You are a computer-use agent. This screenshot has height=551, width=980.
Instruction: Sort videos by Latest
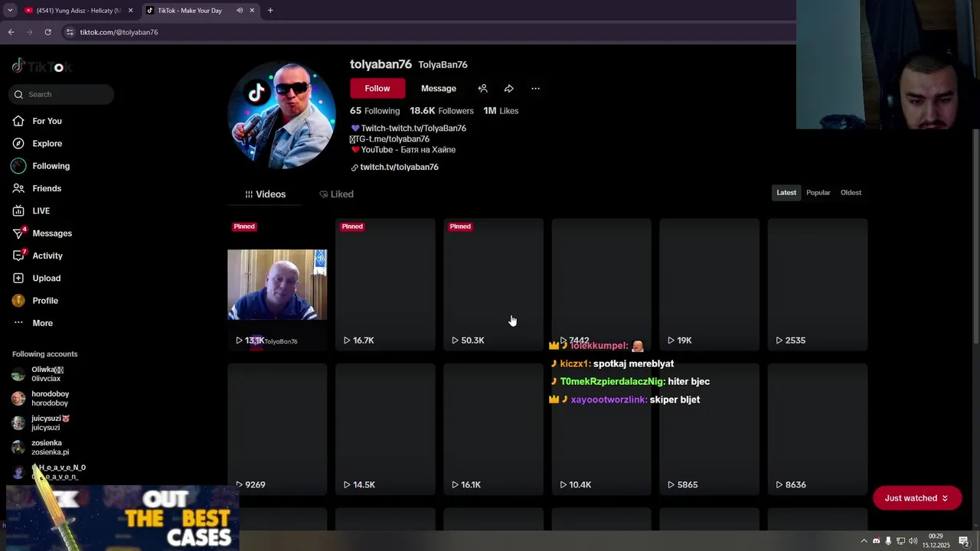pos(786,193)
